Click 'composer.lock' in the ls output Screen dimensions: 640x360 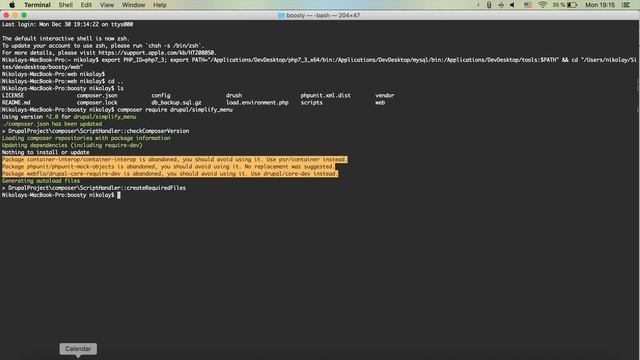(x=97, y=103)
